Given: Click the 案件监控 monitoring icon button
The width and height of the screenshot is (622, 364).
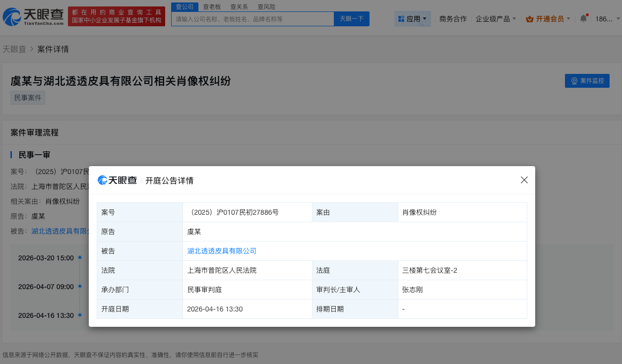Looking at the screenshot, I should 573,80.
